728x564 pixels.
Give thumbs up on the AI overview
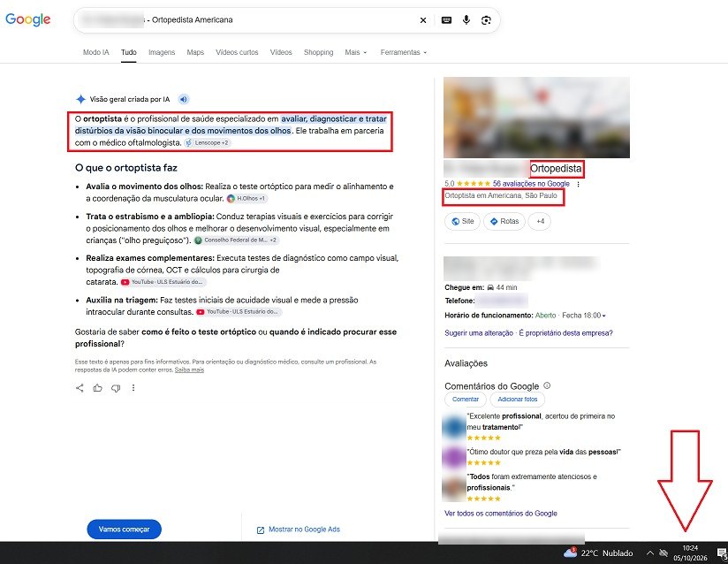[x=97, y=388]
